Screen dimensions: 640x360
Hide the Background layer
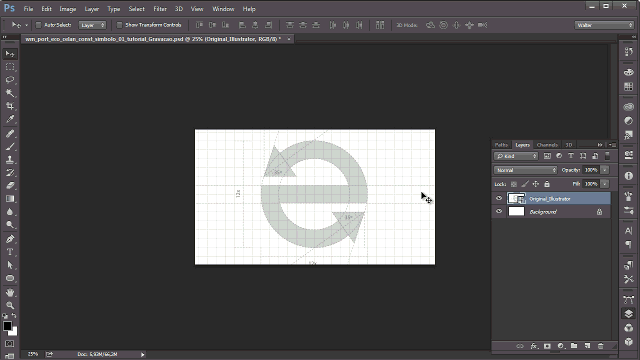click(499, 211)
